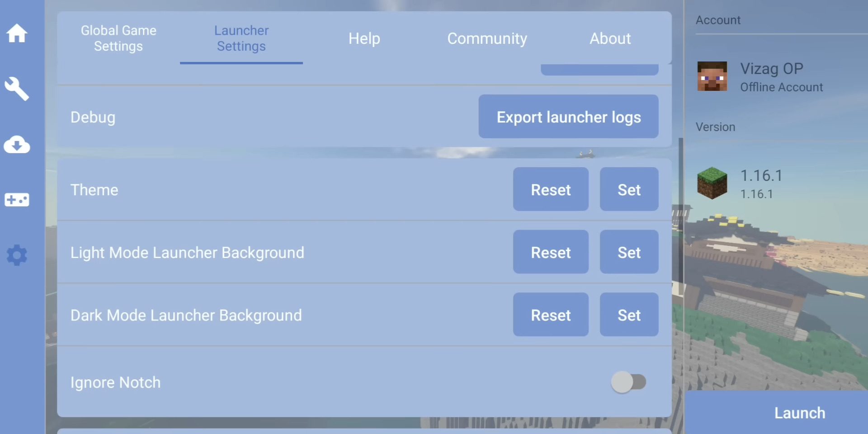Screen dimensions: 868x434
Task: Set a new Theme
Action: pyautogui.click(x=629, y=189)
